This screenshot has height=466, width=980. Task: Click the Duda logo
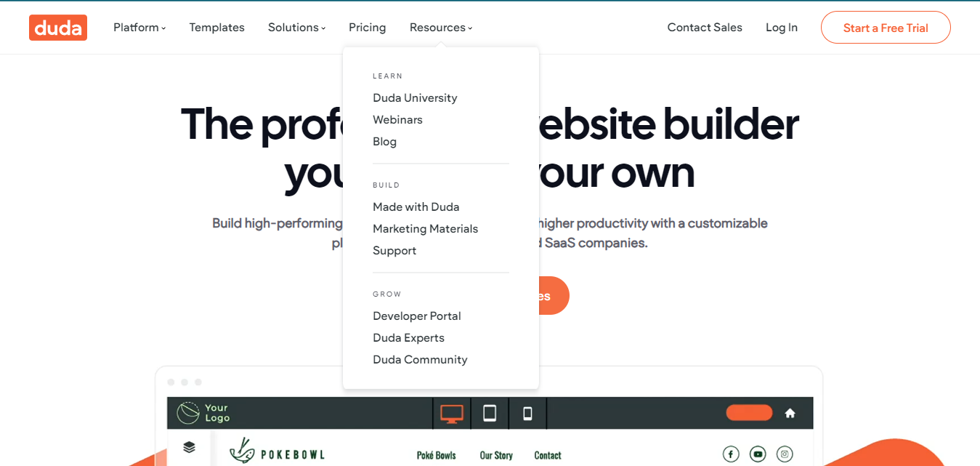[57, 27]
